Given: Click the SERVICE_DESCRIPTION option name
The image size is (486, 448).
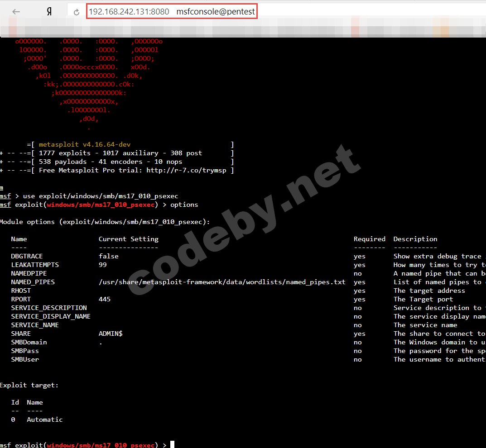Looking at the screenshot, I should point(49,308).
